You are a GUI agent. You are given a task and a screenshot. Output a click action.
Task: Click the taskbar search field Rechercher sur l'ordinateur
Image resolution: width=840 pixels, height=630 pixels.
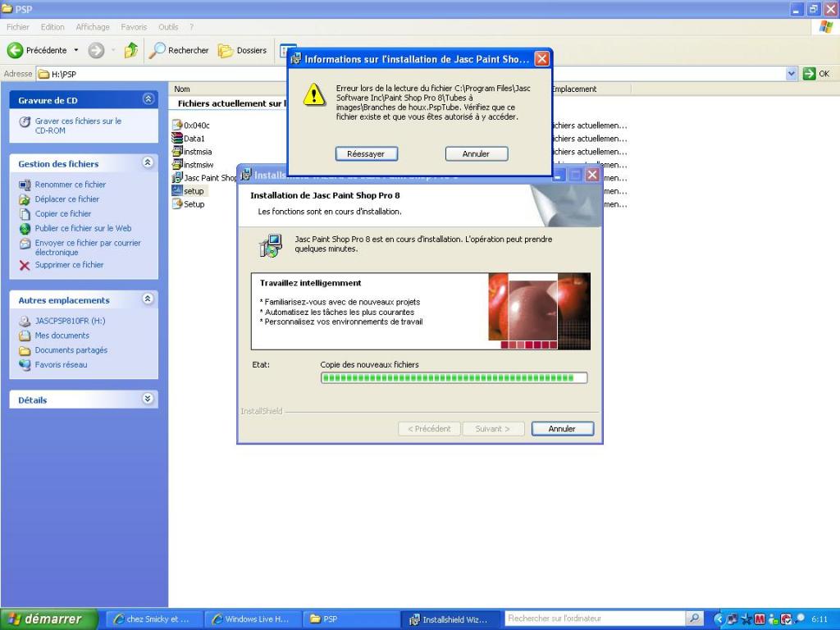point(594,619)
